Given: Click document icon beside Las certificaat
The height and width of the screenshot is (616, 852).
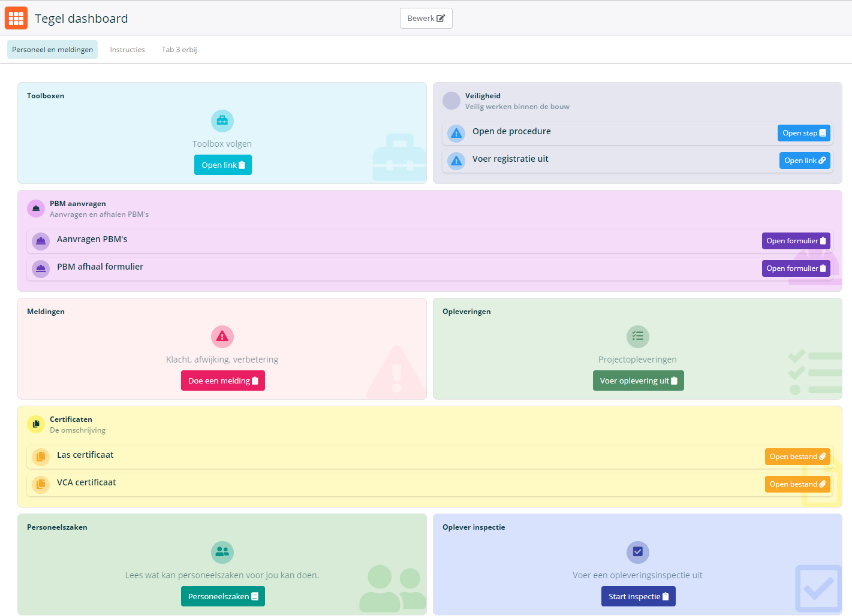Looking at the screenshot, I should (41, 457).
